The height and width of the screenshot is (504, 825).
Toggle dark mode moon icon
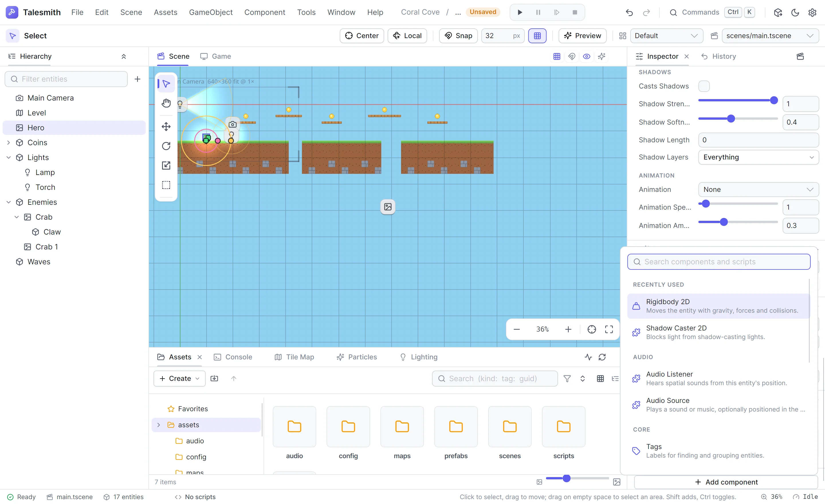coord(795,12)
